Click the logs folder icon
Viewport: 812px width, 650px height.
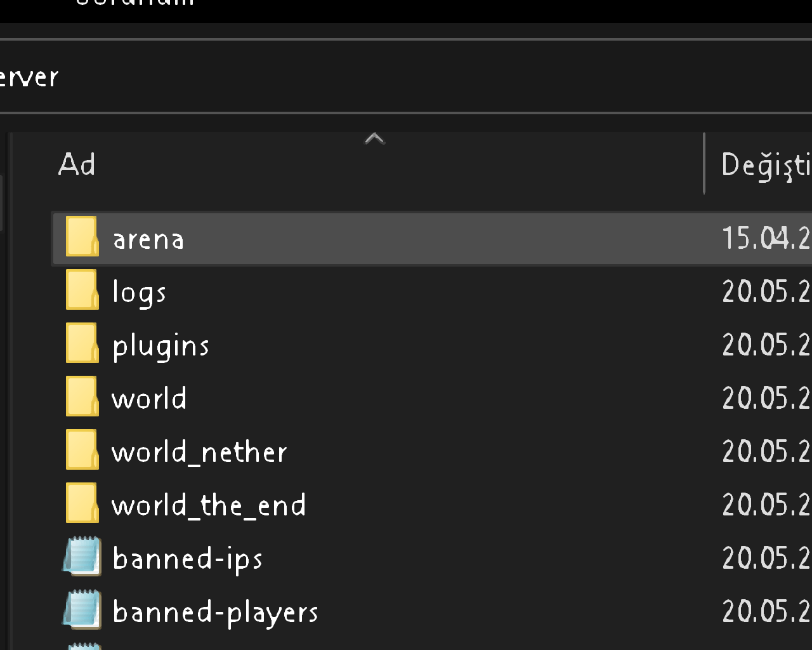[82, 289]
